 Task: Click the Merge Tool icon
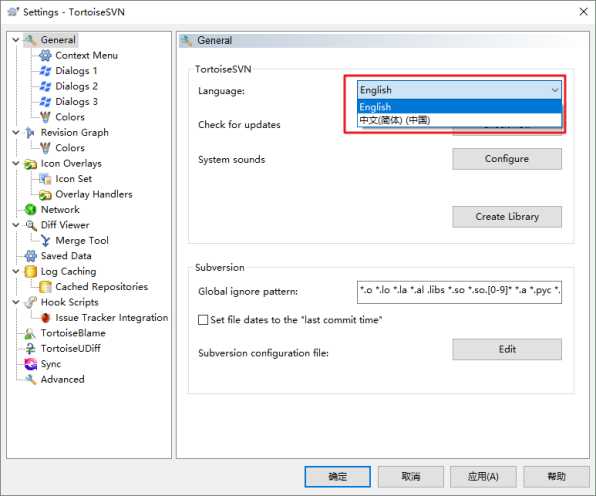tap(45, 241)
